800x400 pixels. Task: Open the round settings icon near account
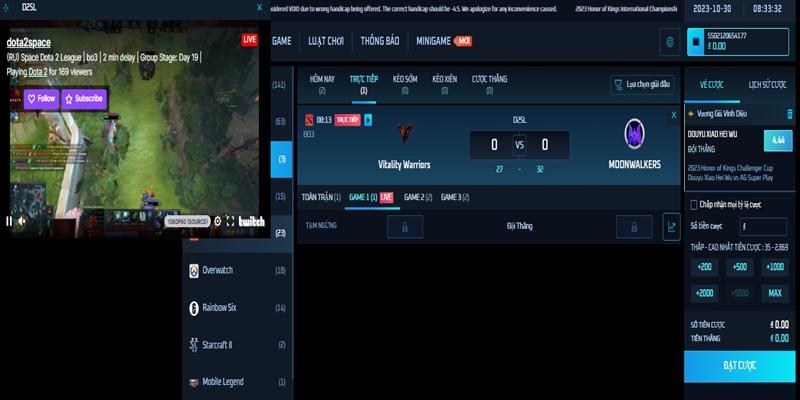pyautogui.click(x=669, y=41)
